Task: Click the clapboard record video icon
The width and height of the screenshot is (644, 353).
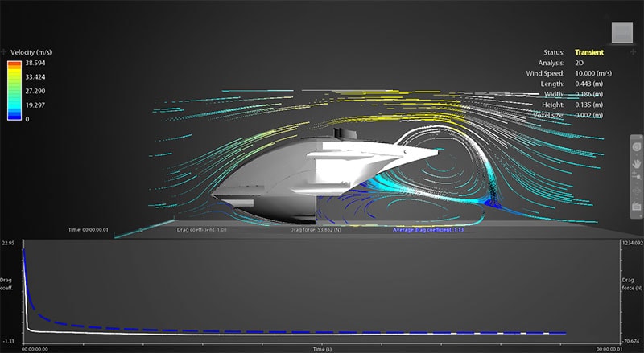Action: pos(636,207)
